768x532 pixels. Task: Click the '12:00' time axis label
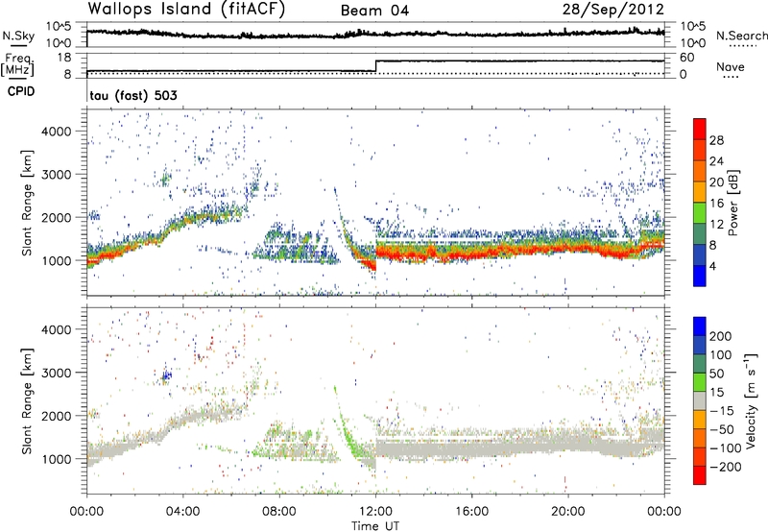point(375,512)
